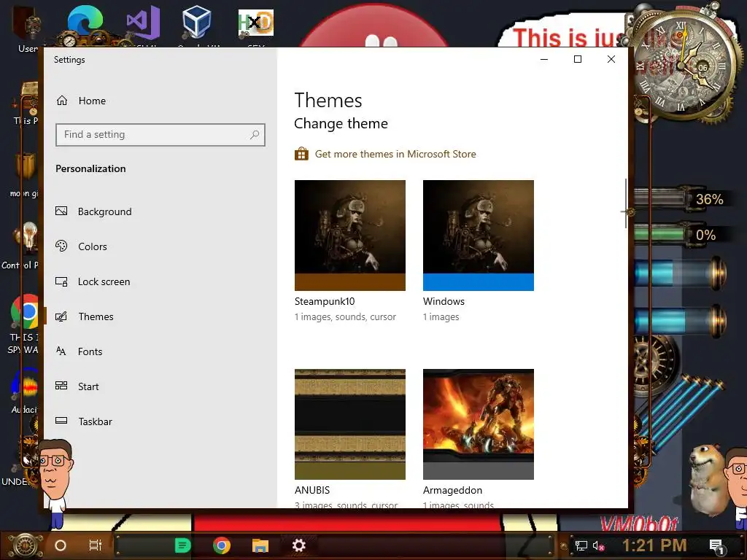Click the Find a setting search box
The image size is (747, 560).
(160, 135)
